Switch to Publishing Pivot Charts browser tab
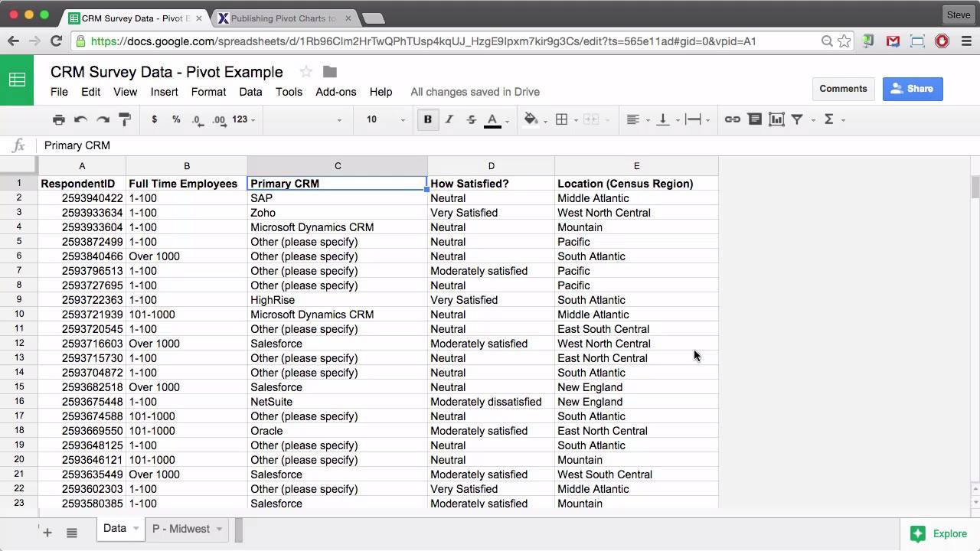Image resolution: width=980 pixels, height=551 pixels. 283,18
